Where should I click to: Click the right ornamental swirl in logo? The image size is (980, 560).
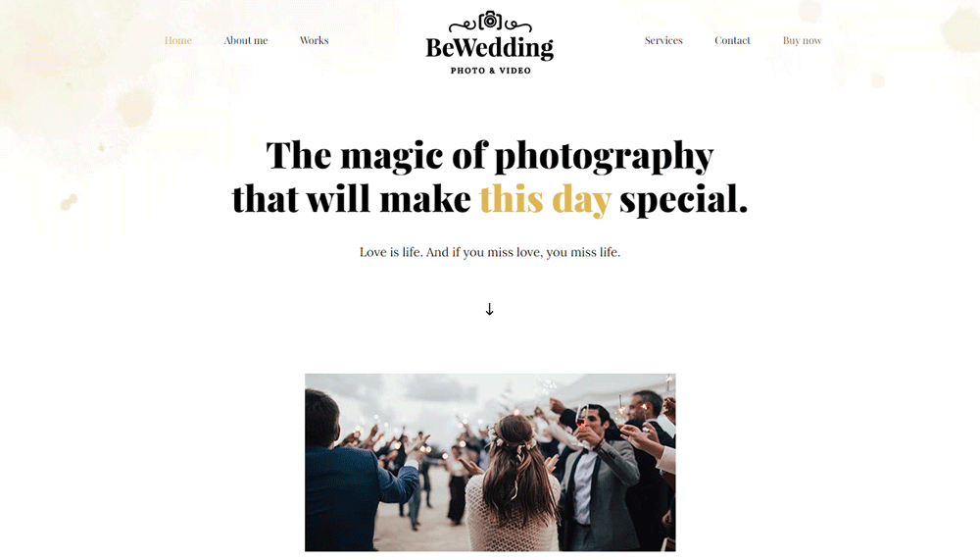pos(518,25)
